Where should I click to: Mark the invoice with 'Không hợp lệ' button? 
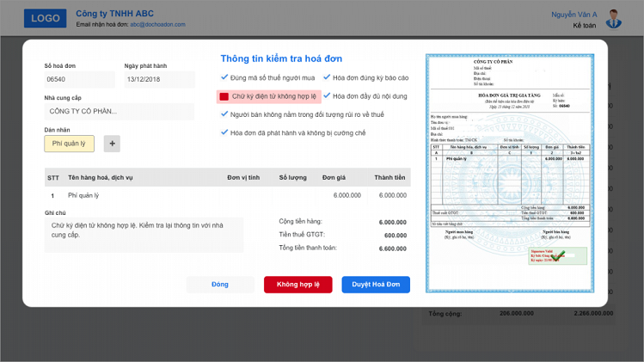297,285
